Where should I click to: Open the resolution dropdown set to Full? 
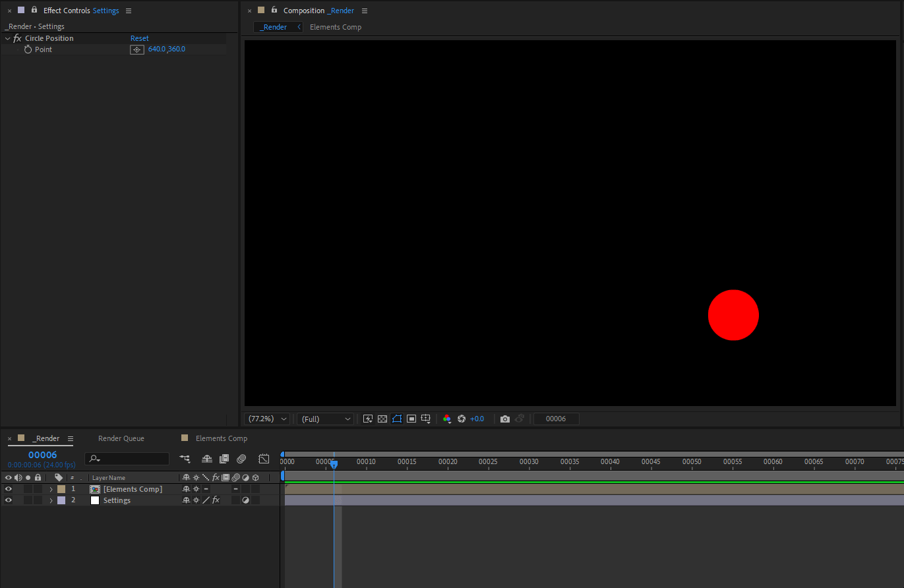click(x=326, y=419)
